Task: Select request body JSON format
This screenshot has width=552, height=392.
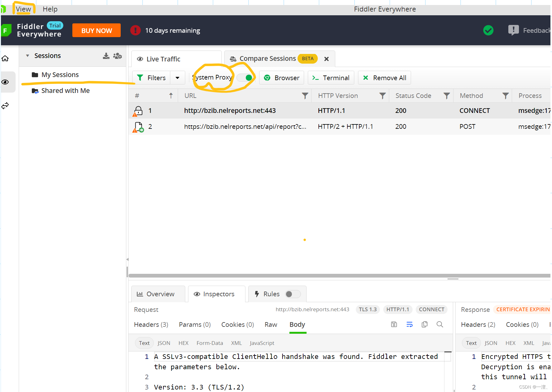Action: pyautogui.click(x=164, y=343)
